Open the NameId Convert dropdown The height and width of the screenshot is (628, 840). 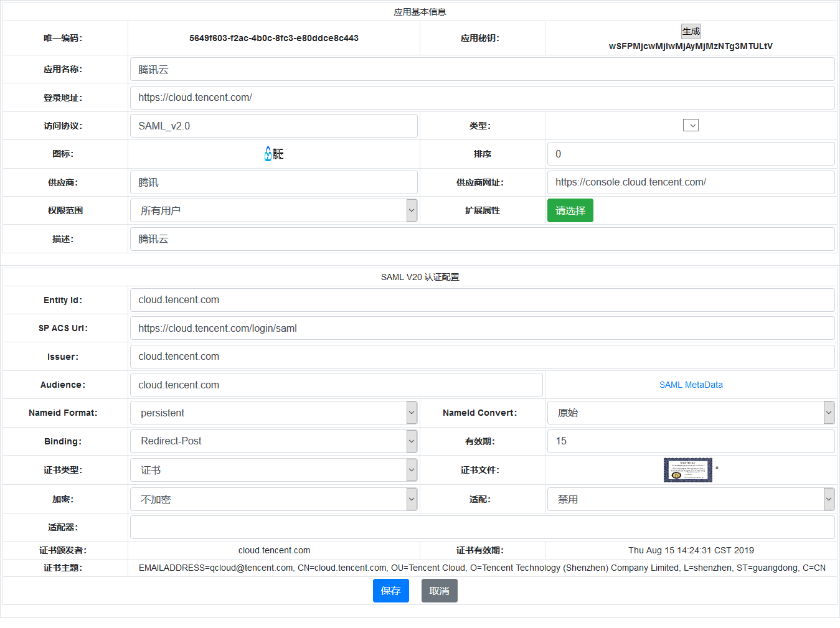point(690,413)
